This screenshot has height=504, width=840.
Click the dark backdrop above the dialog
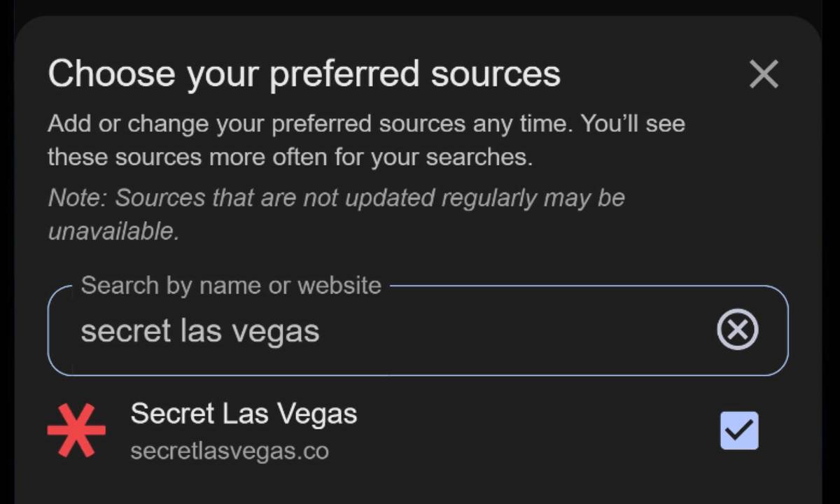click(x=420, y=7)
